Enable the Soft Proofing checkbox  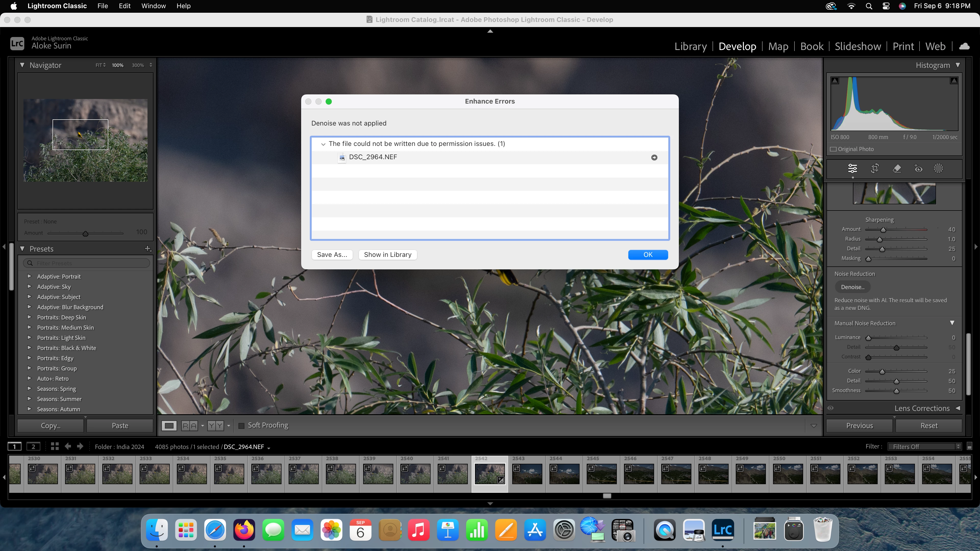click(x=241, y=425)
